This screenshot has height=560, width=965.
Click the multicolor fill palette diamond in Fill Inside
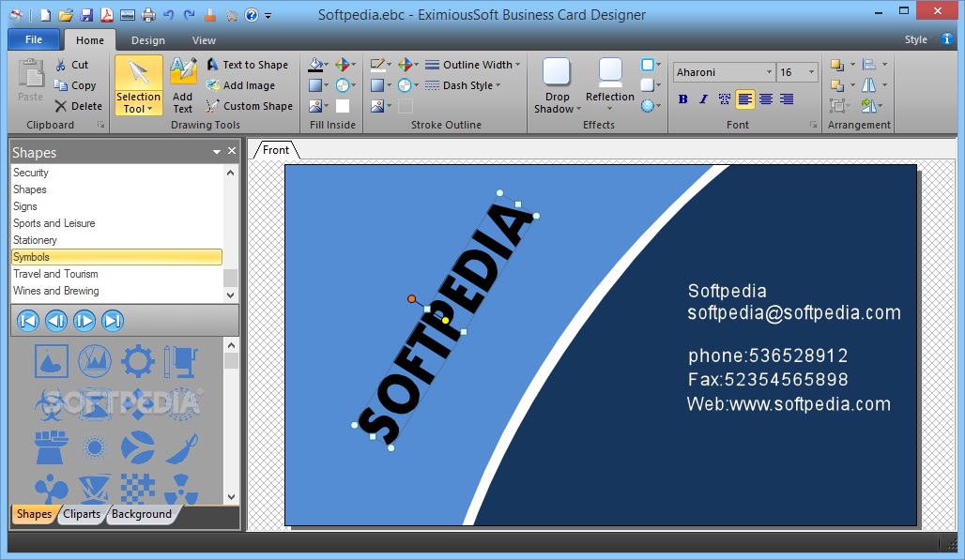343,65
